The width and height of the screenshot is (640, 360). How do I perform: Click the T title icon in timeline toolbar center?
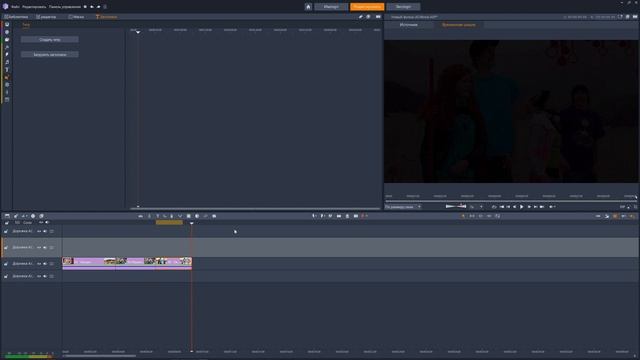pos(158,216)
